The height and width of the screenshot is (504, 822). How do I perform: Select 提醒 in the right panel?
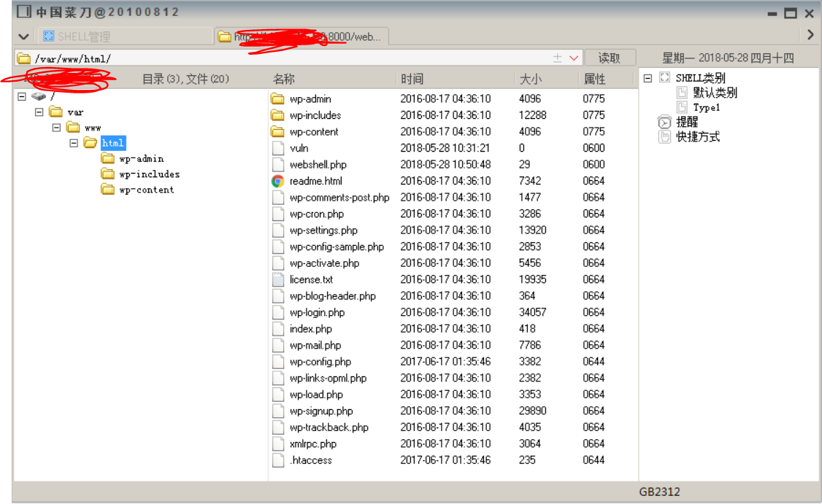coord(687,122)
